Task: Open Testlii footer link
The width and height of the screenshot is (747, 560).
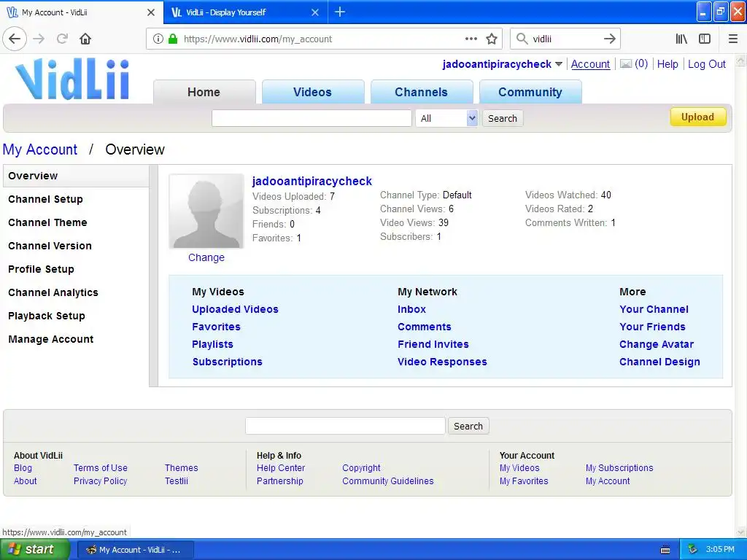Action: pos(177,481)
